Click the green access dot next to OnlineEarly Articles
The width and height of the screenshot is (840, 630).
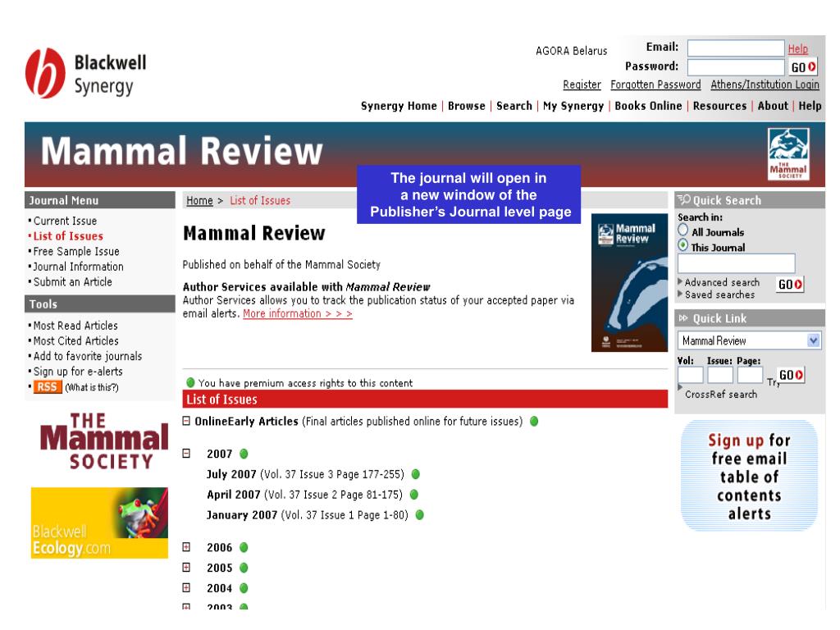click(534, 421)
